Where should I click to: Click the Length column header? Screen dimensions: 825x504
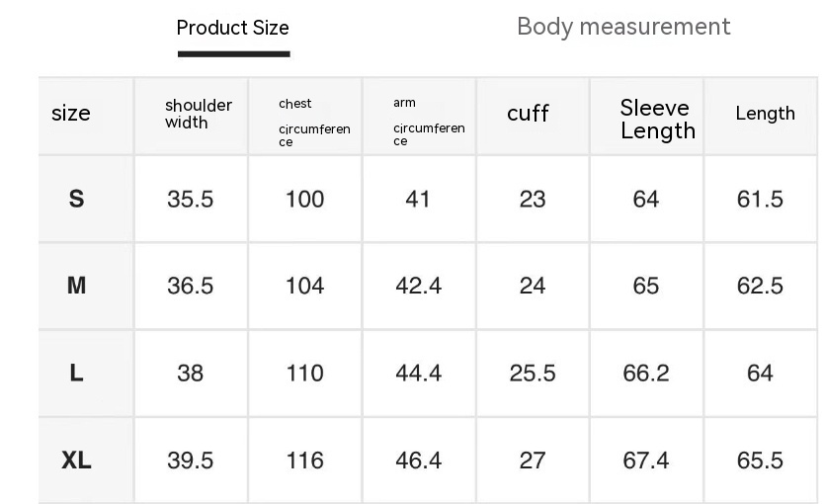(x=765, y=114)
